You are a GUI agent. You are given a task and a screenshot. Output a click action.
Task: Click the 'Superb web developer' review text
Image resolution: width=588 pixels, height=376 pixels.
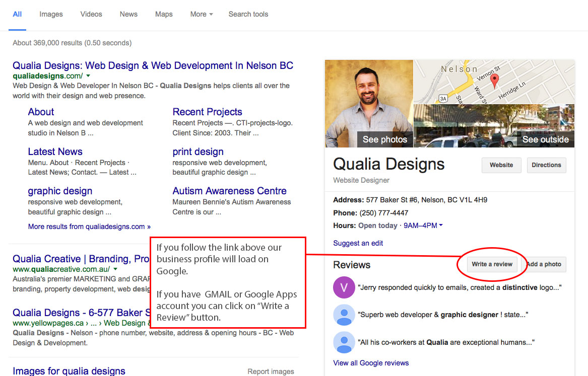click(x=443, y=315)
